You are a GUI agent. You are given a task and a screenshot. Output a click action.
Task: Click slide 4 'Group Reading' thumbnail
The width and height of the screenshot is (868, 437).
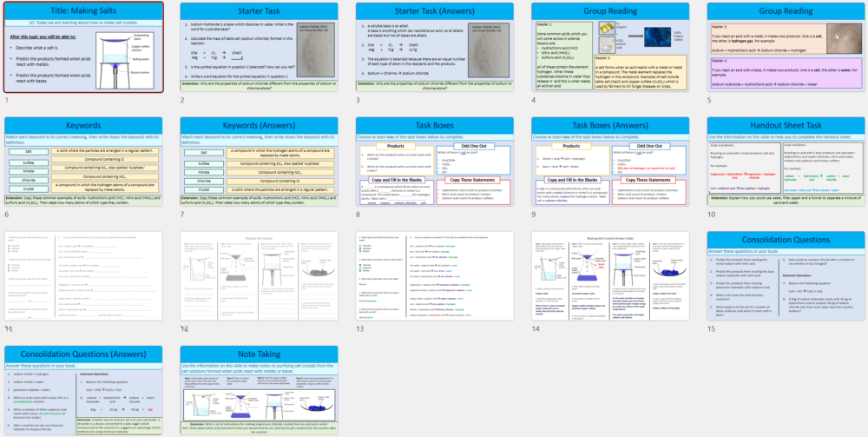click(x=610, y=47)
